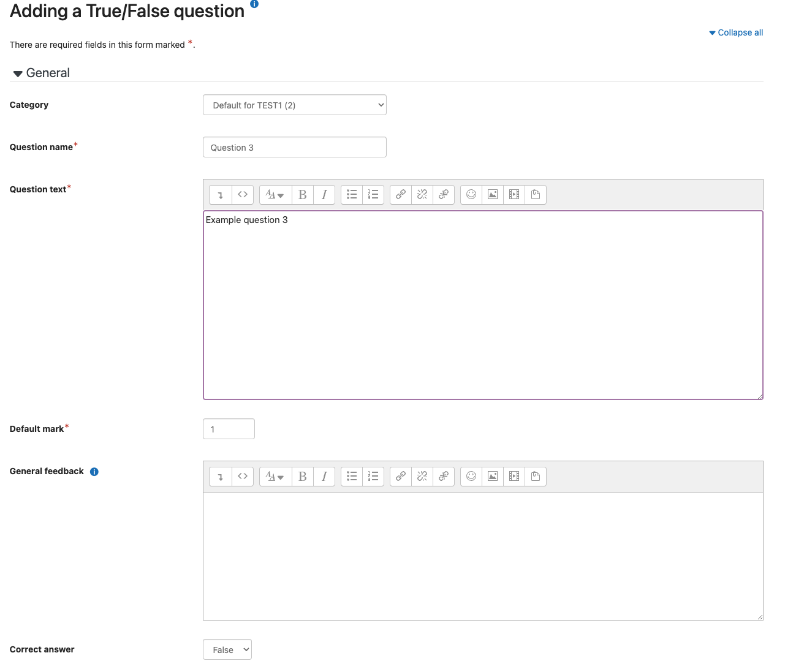The image size is (785, 672).
Task: Toggle HTML source view in Question text editor
Action: (x=243, y=195)
